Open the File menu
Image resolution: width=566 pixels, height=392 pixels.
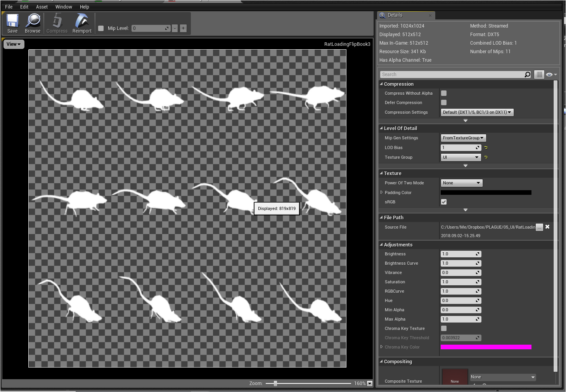click(x=9, y=7)
